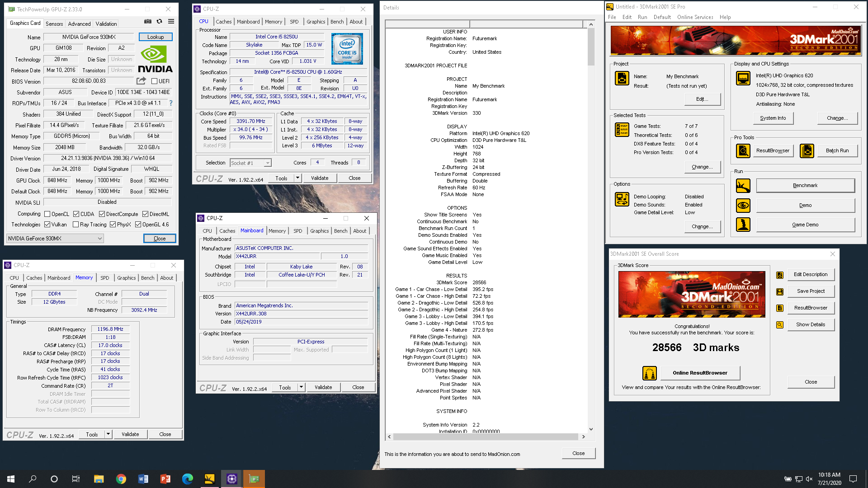Open Google Chrome from the taskbar

click(x=121, y=479)
